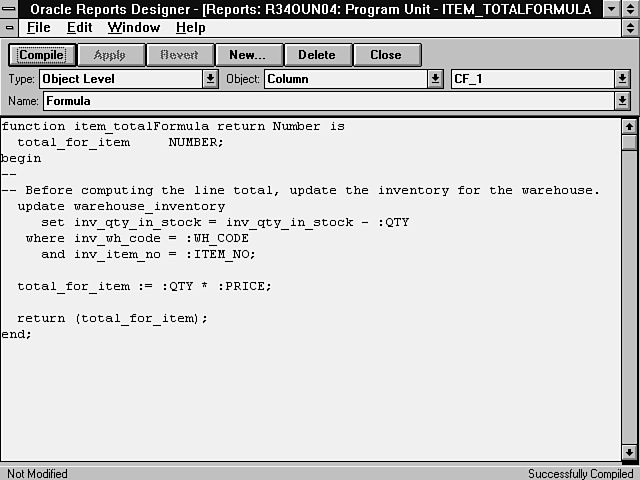Open the Window menu
This screenshot has height=480, width=640.
coord(133,27)
